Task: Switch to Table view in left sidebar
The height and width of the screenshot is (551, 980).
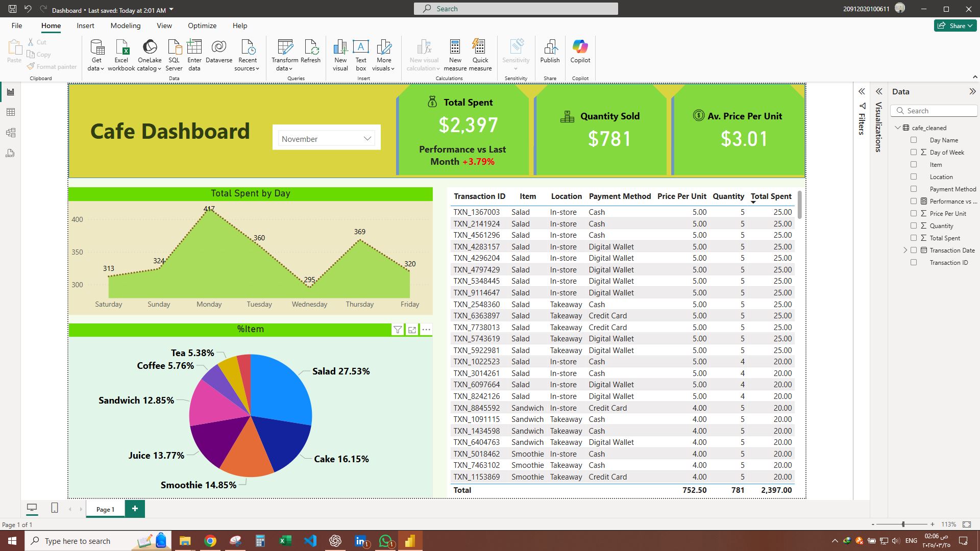Action: tap(10, 112)
